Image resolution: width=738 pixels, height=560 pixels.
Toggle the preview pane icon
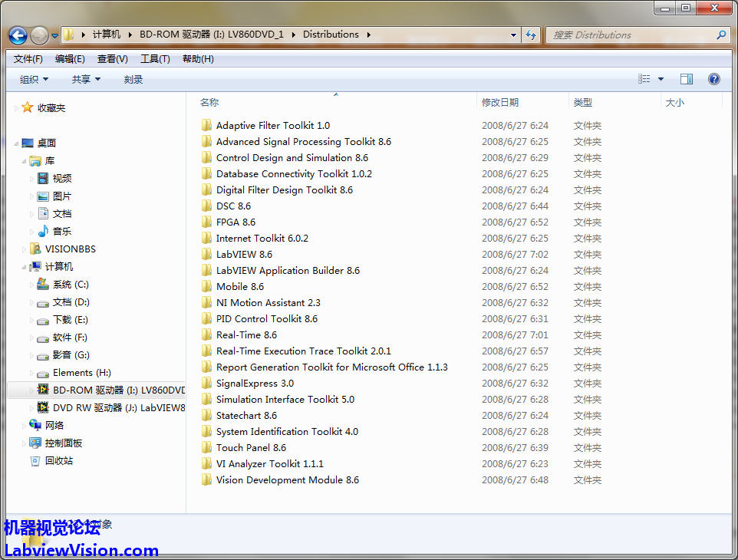tap(687, 79)
